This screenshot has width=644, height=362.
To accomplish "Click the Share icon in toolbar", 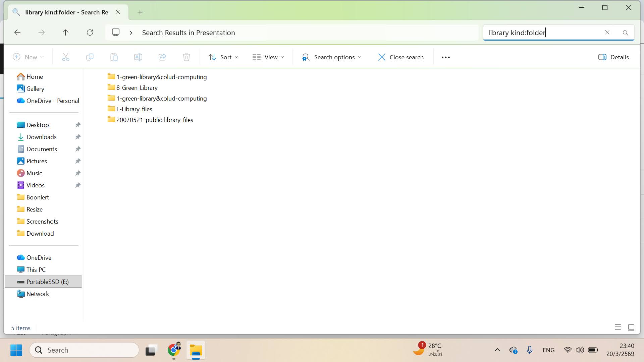I will tap(162, 57).
